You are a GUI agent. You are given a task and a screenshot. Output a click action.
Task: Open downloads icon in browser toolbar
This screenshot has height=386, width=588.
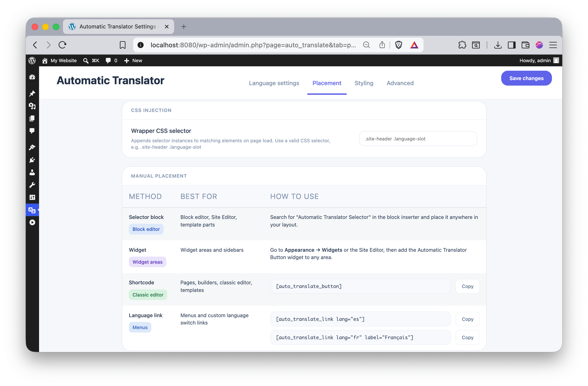[498, 45]
